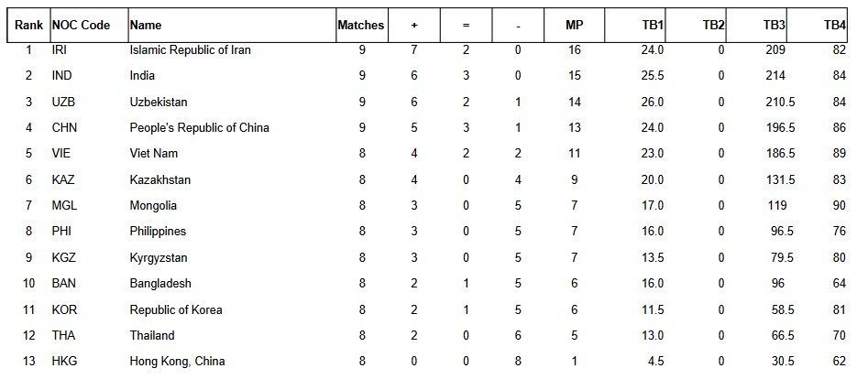Viewport: 868px width, 390px height.
Task: Click the Hong Kong, China team name
Action: [177, 362]
